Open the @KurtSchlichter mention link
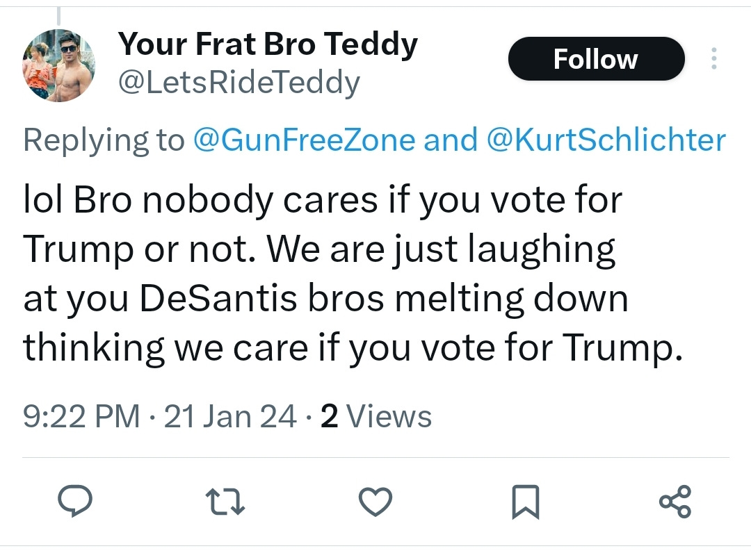This screenshot has height=560, width=751. [606, 140]
